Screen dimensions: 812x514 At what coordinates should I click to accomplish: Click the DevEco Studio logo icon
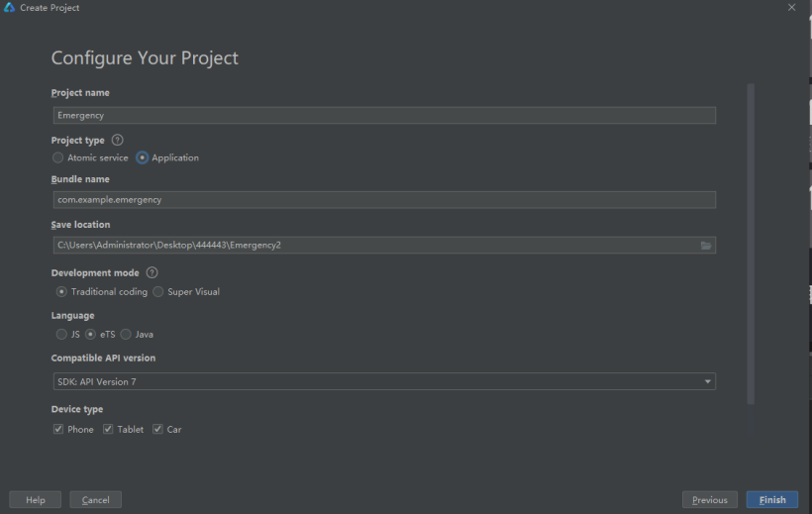(10, 8)
